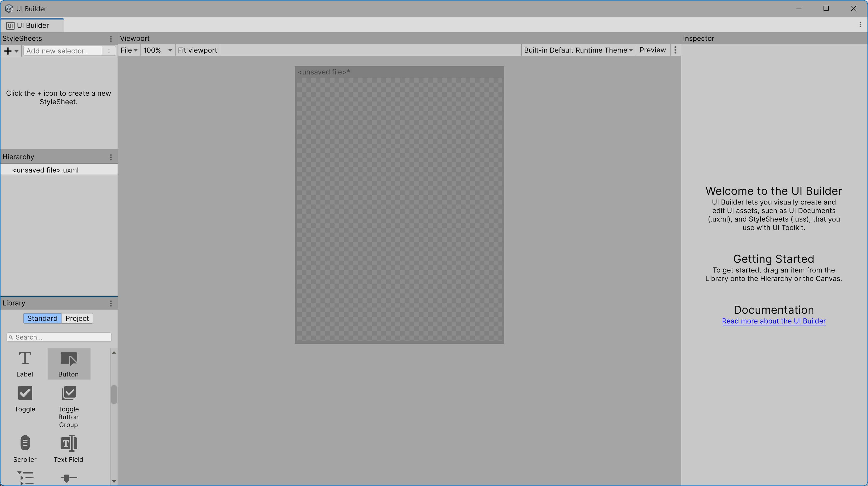
Task: Click the StyleSheets panel title
Action: 22,39
